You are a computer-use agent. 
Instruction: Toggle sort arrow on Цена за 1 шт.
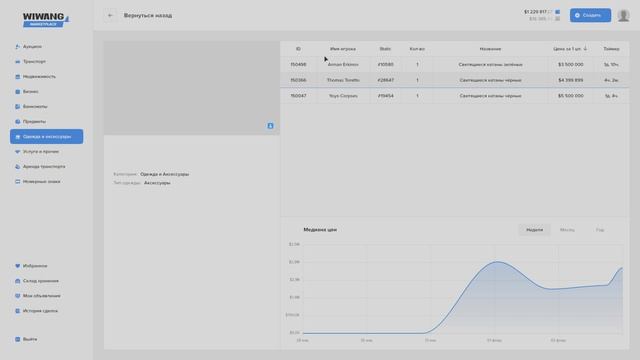[x=585, y=49]
